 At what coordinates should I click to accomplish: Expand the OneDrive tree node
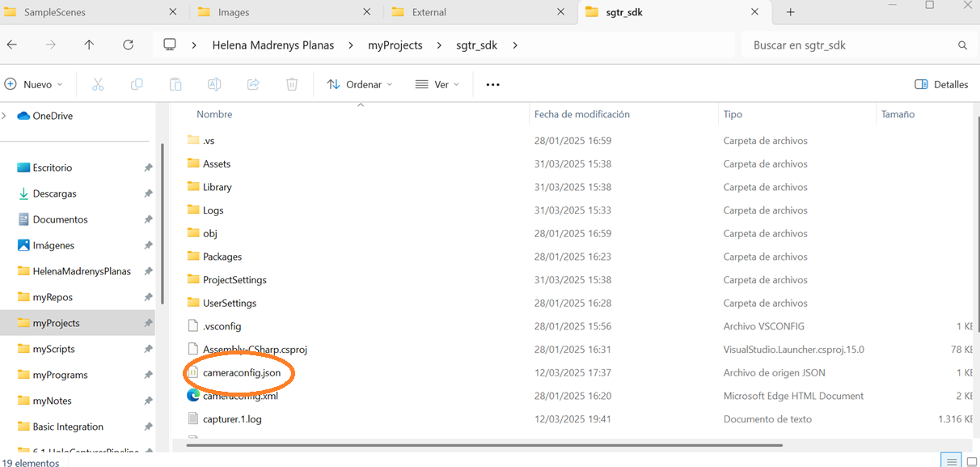pyautogui.click(x=5, y=116)
